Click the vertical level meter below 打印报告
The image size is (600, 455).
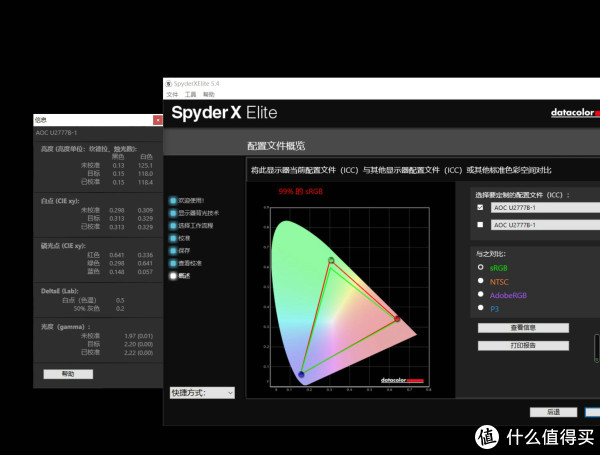coord(597,348)
